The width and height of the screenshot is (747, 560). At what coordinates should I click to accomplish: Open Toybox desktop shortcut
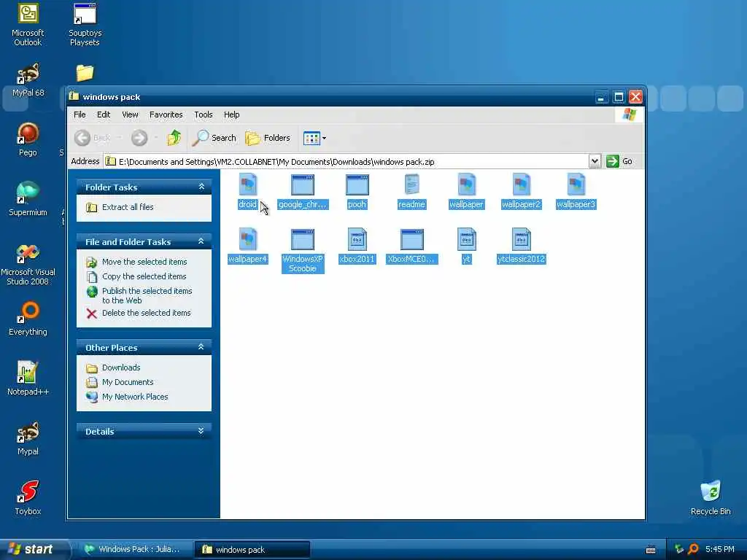(x=28, y=497)
